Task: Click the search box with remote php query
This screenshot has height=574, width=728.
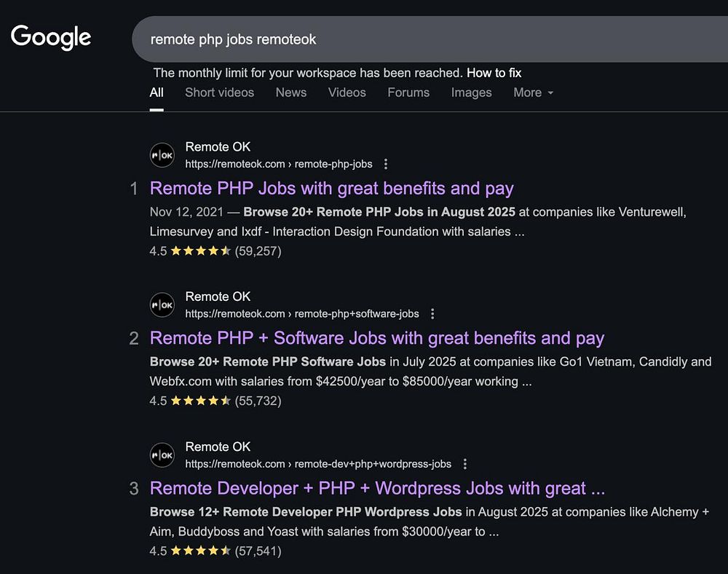Action: (x=430, y=39)
